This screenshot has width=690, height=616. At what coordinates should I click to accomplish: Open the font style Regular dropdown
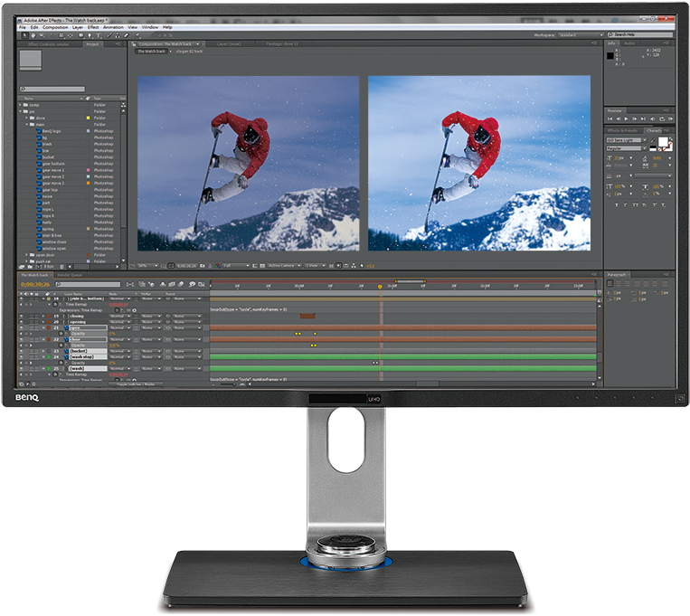[x=627, y=148]
